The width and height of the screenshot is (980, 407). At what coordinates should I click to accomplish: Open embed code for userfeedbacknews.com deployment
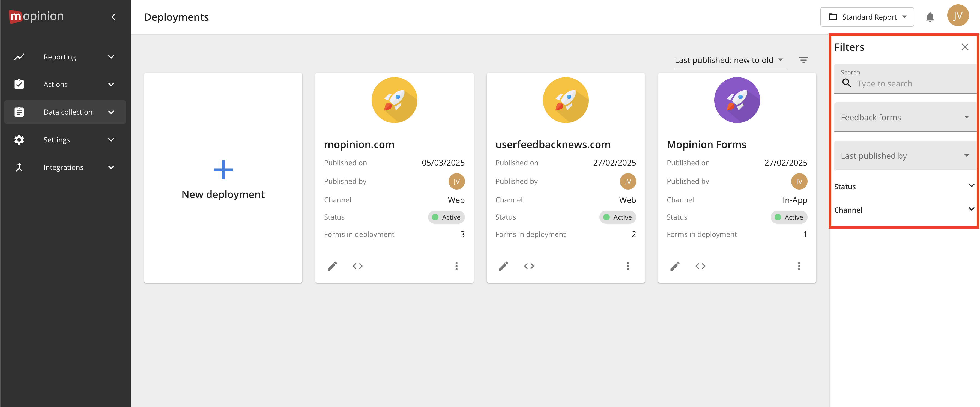tap(528, 266)
